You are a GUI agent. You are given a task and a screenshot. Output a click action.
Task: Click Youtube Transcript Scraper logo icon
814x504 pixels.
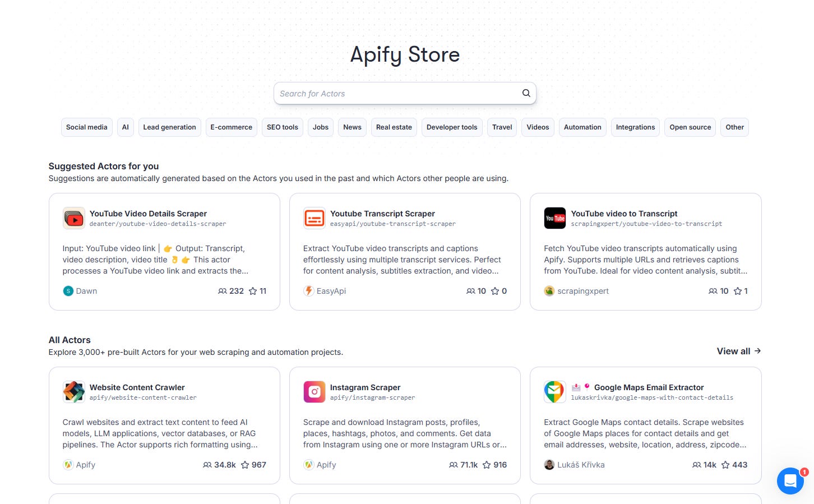click(314, 218)
